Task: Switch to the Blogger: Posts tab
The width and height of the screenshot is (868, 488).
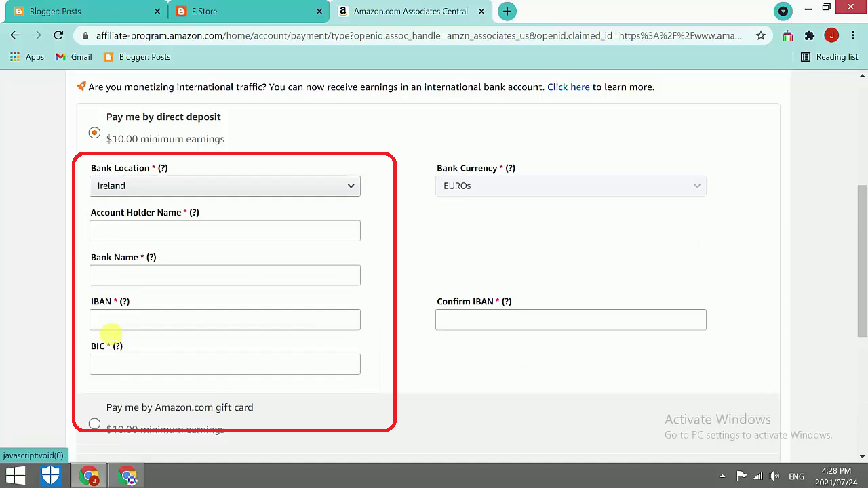Action: coord(85,12)
